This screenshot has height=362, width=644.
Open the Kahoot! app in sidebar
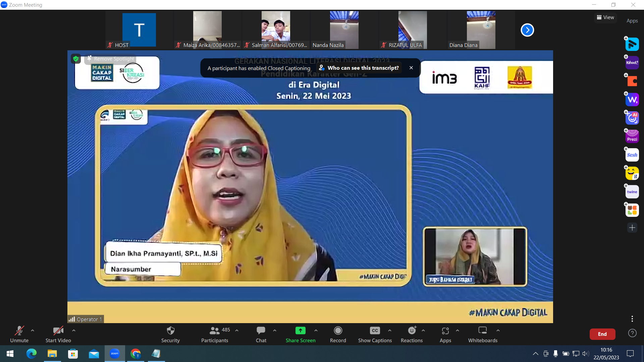[632, 63]
